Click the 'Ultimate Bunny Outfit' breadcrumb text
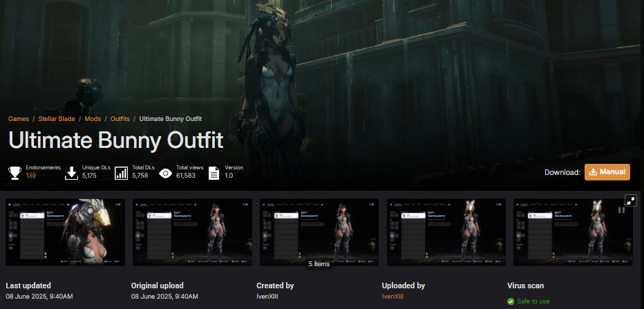This screenshot has height=309, width=644. pos(171,119)
